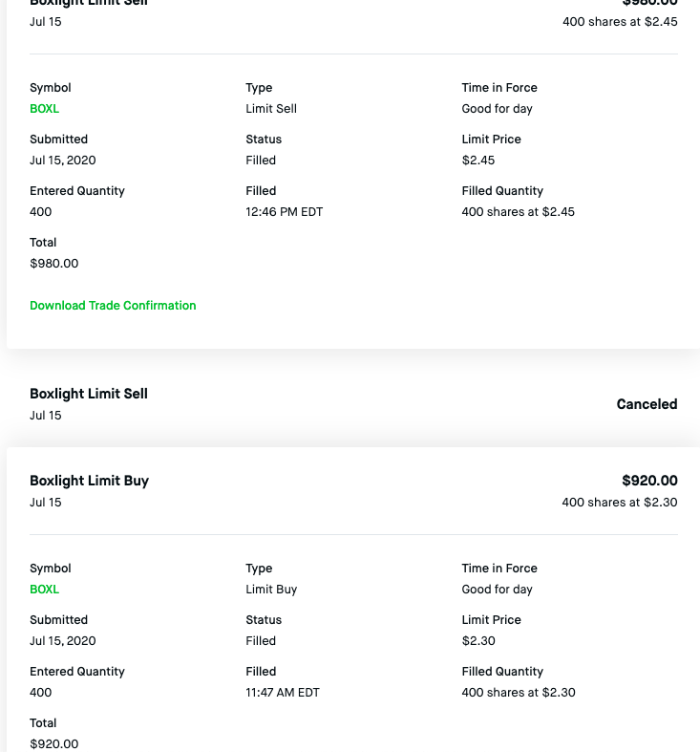Viewport: 700px width, 752px height.
Task: Select Filled Quantity value in Limit Sell details
Action: tap(518, 212)
